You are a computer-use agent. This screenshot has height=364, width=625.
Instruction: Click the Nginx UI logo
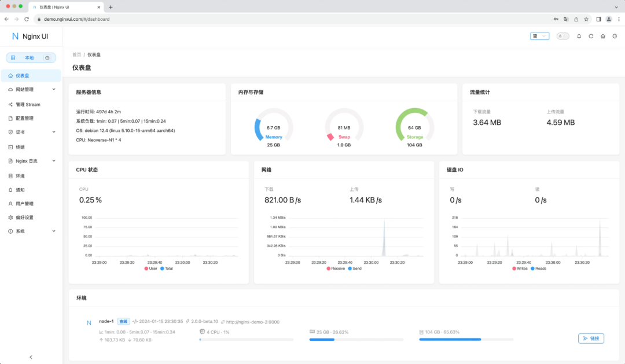[30, 36]
